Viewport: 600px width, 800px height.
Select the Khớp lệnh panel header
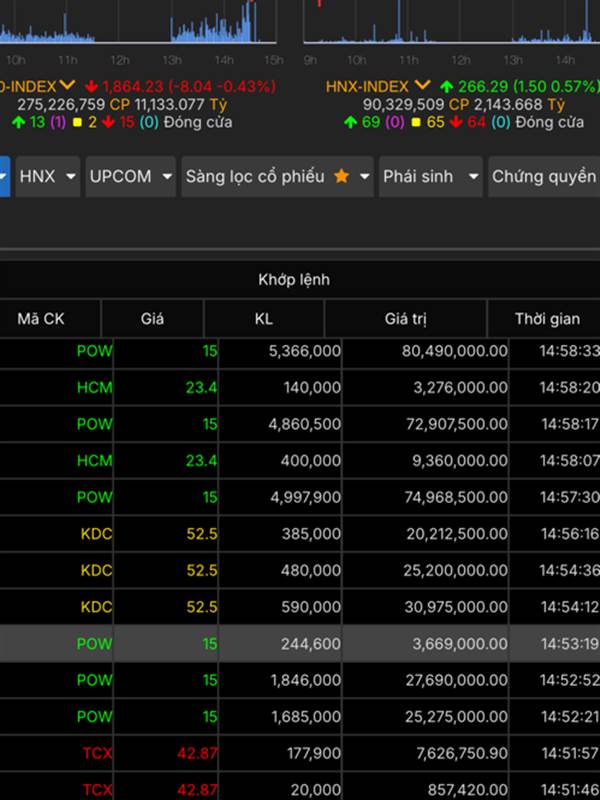(293, 280)
